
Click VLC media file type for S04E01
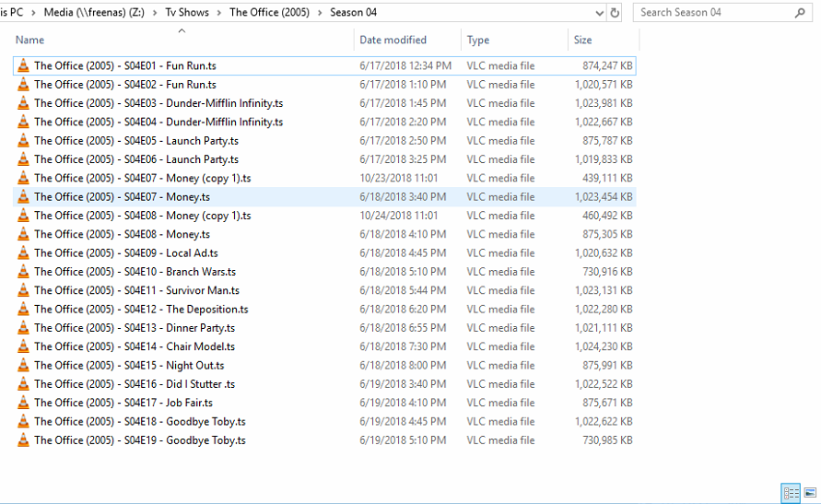[x=500, y=65]
